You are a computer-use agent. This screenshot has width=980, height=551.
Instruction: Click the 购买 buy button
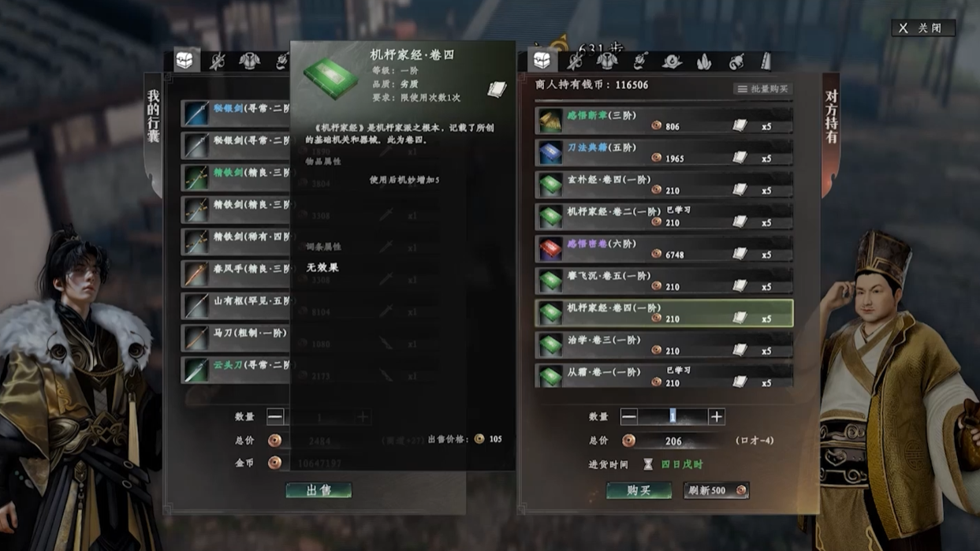coord(639,490)
